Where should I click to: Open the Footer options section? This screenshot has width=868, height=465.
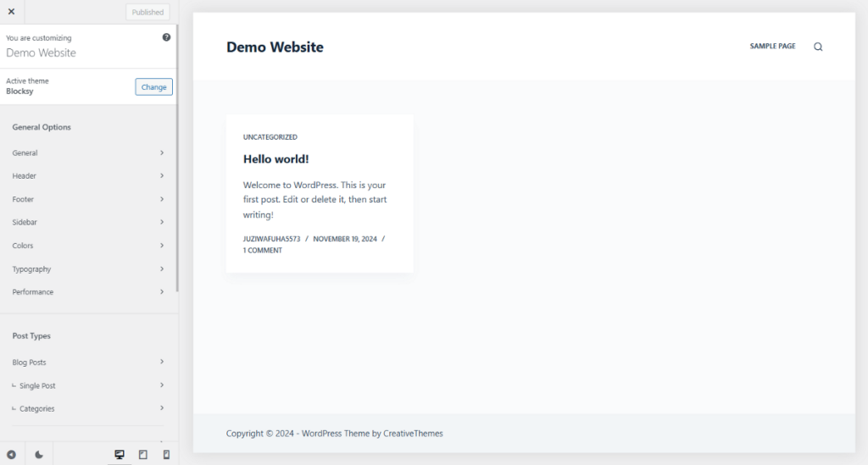point(88,199)
